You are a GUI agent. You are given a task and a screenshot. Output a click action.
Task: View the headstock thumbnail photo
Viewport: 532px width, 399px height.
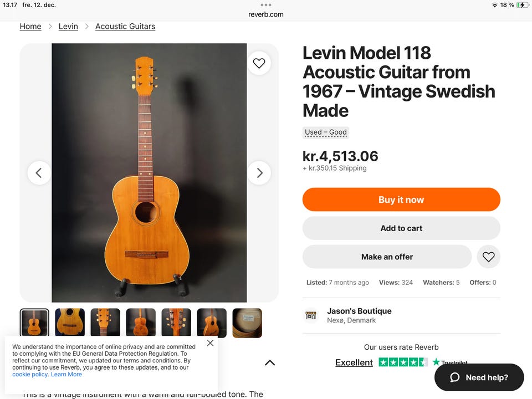click(105, 323)
